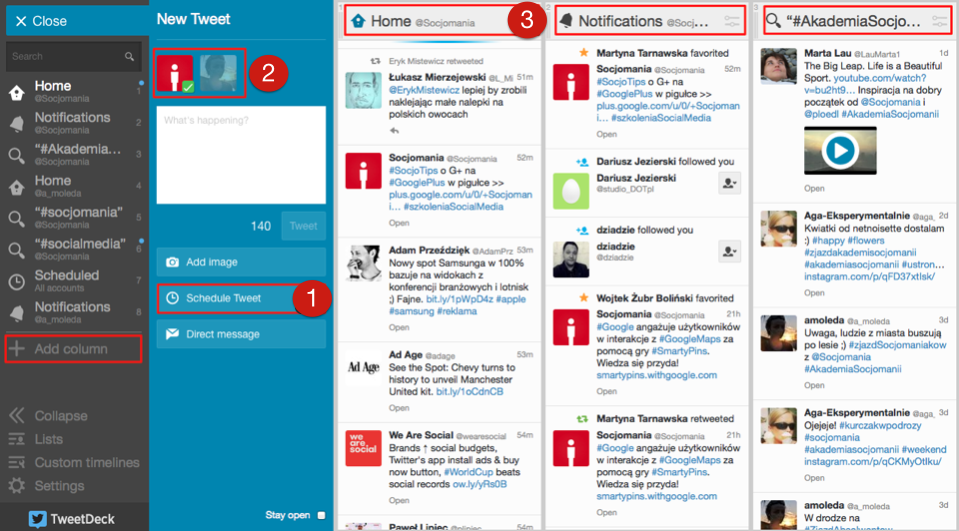Click bit.ly/1pWpD4z link
The image size is (959, 531).
point(459,299)
